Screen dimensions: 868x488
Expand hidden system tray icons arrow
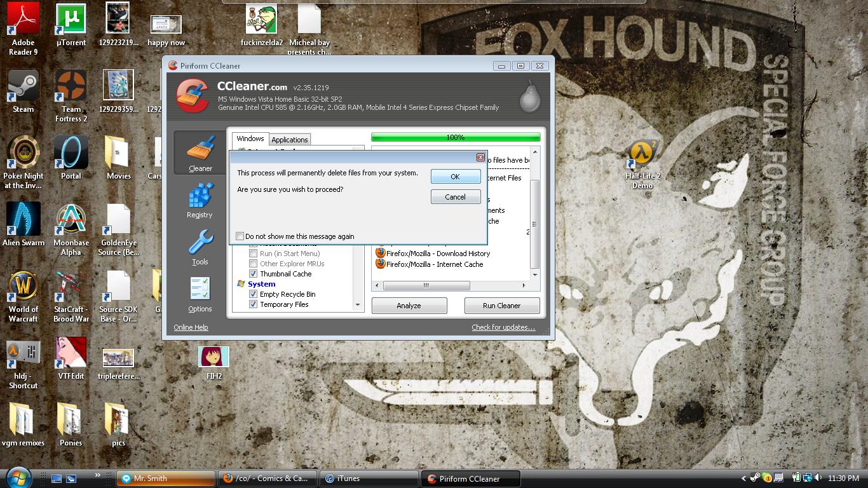[x=743, y=478]
